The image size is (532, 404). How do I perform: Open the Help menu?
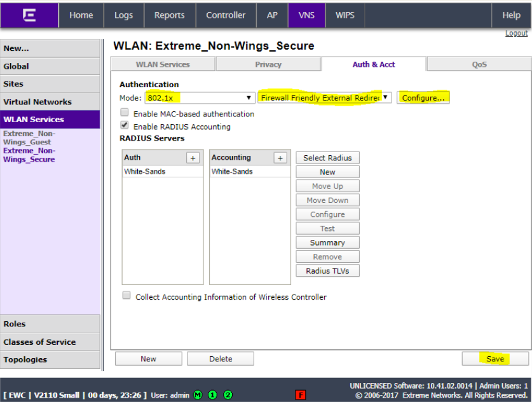point(511,15)
